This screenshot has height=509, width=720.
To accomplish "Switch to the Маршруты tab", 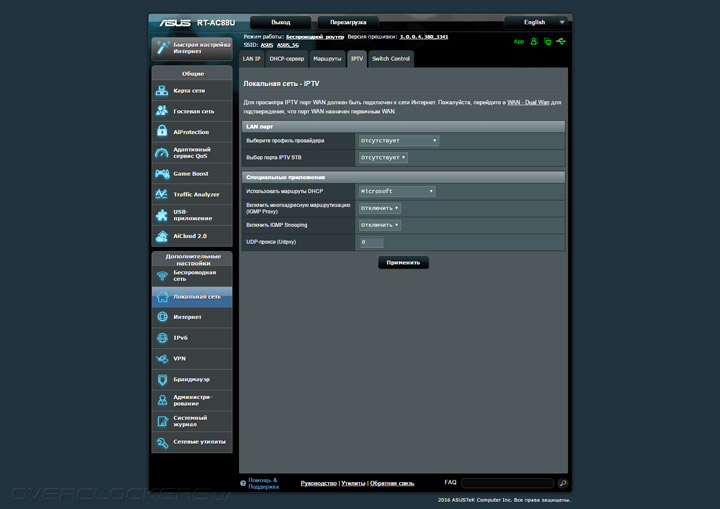I will pos(327,59).
